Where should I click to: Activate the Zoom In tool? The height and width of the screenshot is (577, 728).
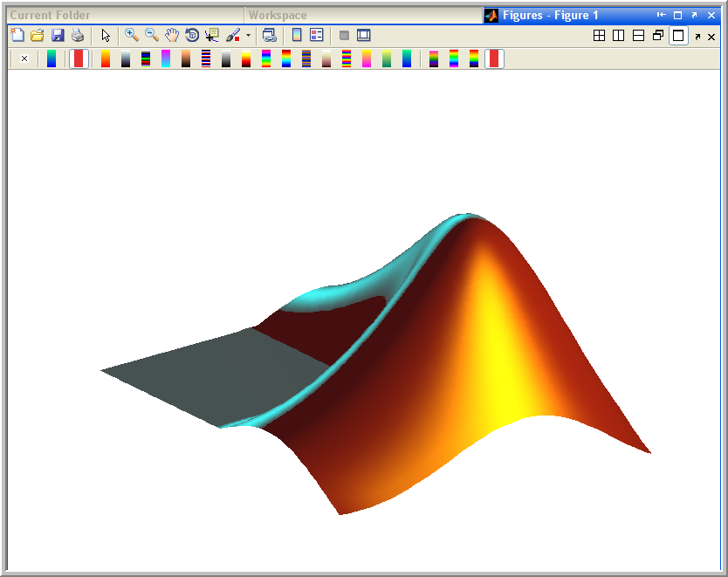point(132,35)
